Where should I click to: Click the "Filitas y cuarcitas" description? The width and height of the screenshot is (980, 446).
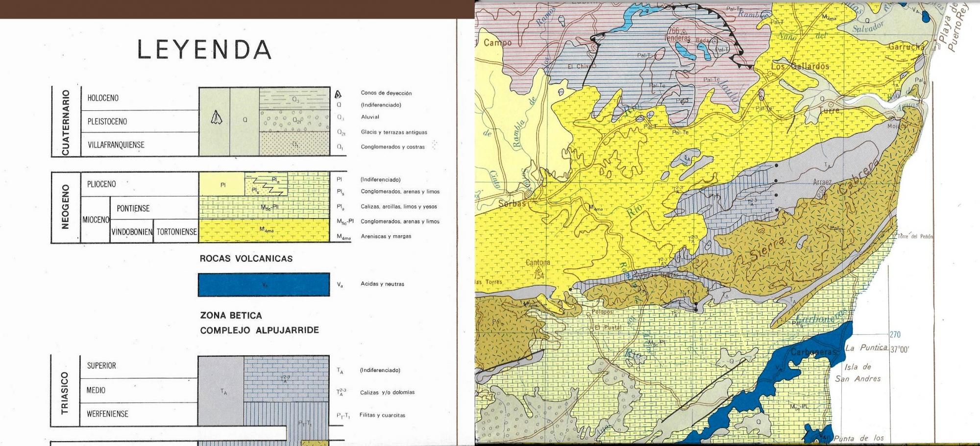click(382, 415)
